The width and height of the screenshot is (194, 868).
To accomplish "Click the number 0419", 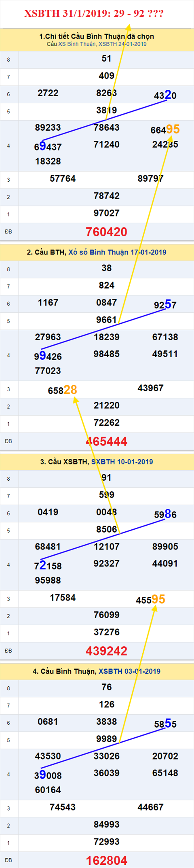I will (48, 512).
